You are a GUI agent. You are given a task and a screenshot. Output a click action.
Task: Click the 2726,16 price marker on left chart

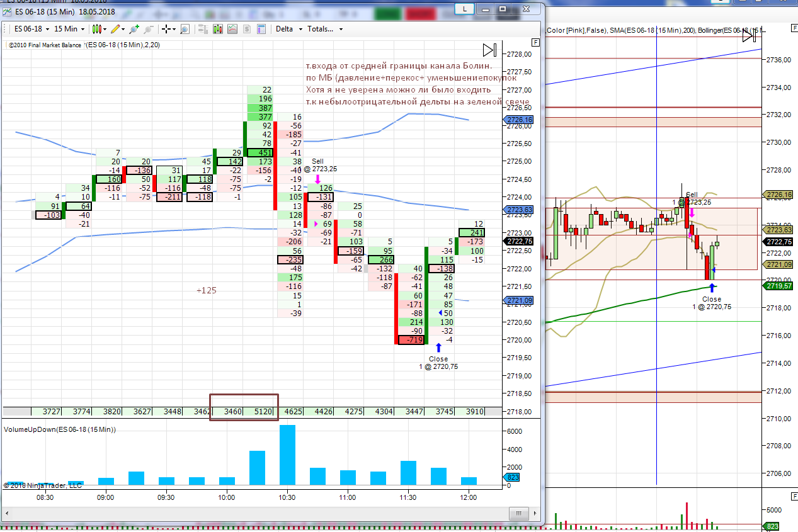point(520,120)
